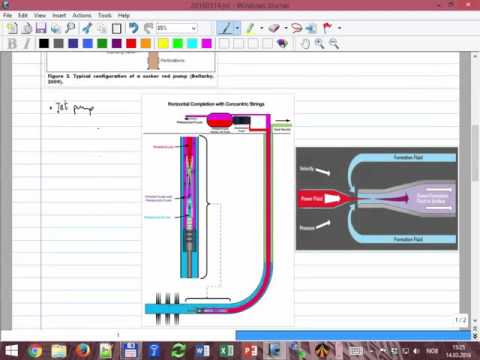Pick the green ink color swatch
This screenshot has height=360, width=480.
[102, 43]
